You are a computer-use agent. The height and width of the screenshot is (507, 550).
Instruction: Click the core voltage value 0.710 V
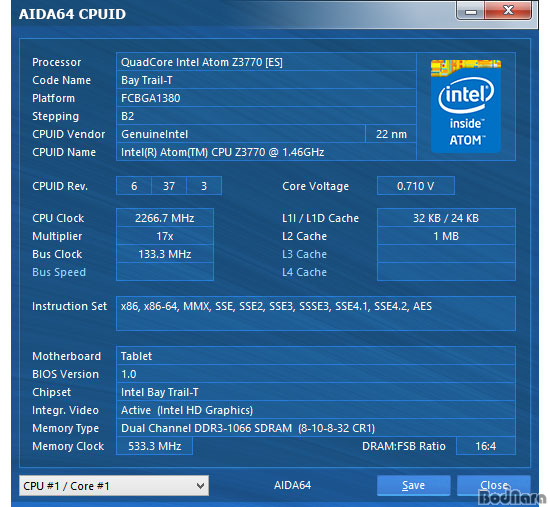click(x=416, y=186)
